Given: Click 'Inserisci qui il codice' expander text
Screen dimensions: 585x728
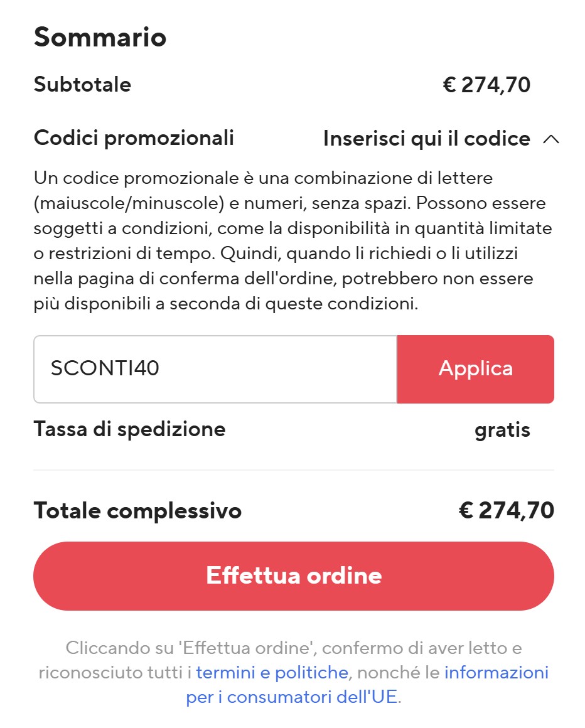Looking at the screenshot, I should click(x=426, y=139).
